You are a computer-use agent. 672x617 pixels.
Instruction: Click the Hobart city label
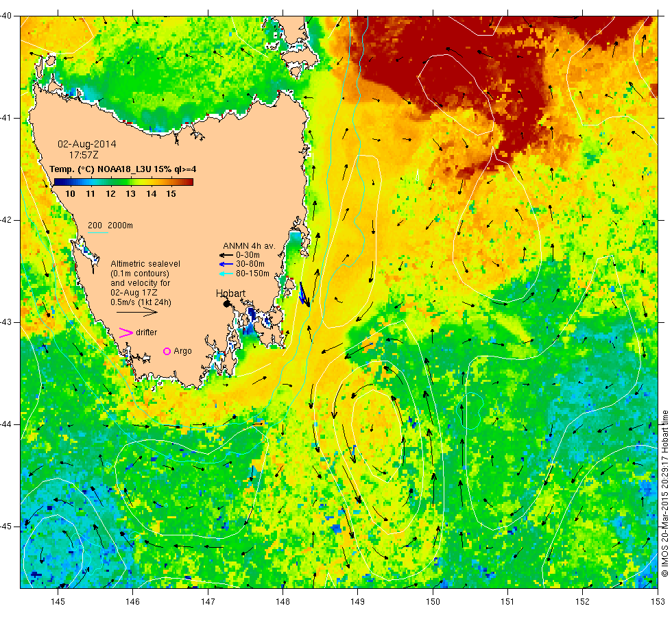coord(230,293)
